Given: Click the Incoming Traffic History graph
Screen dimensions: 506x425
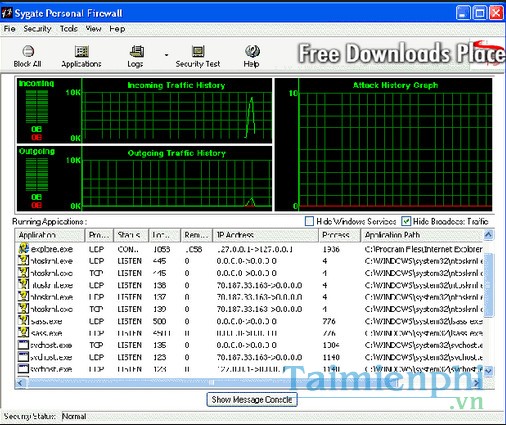Looking at the screenshot, I should coord(177,110).
